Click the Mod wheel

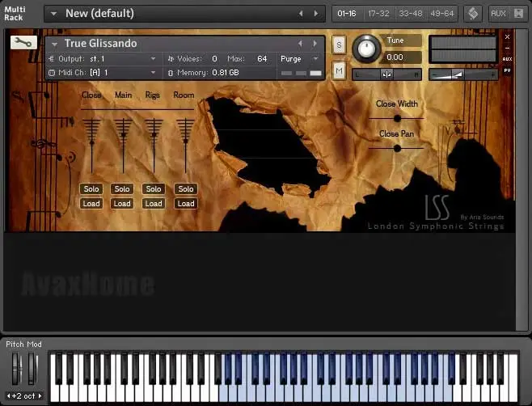coord(32,369)
